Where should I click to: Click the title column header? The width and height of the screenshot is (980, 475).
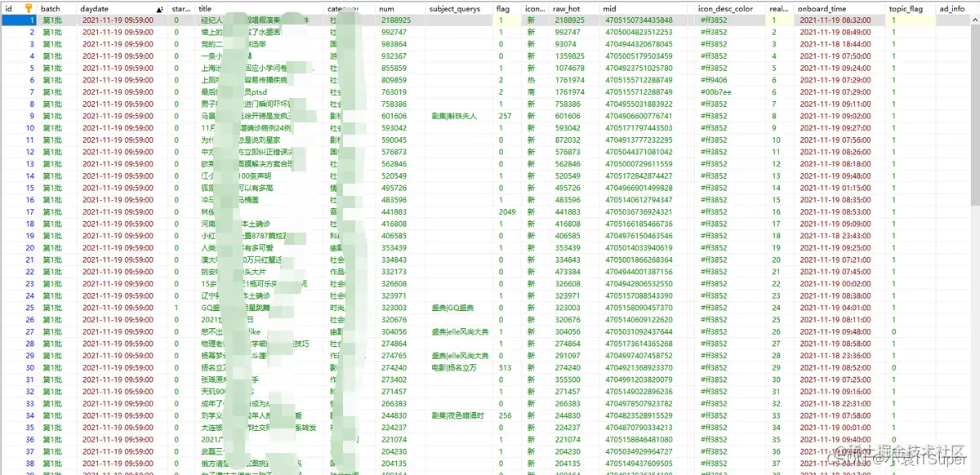pyautogui.click(x=261, y=8)
